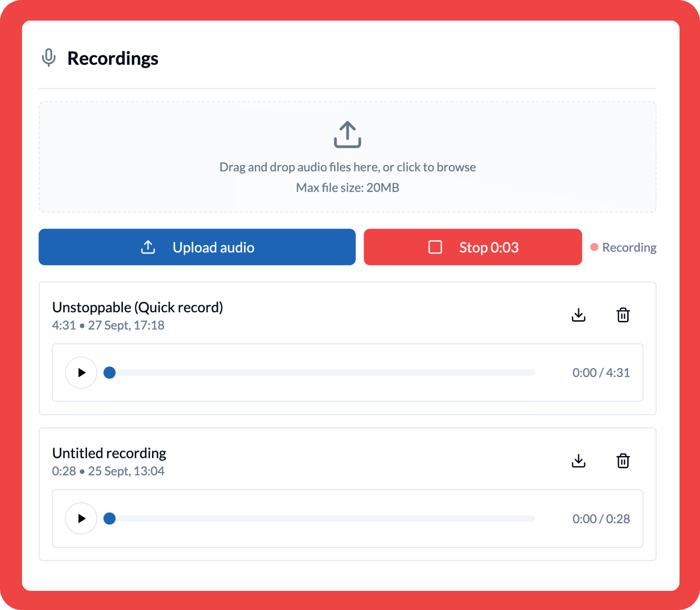This screenshot has height=610, width=700.
Task: Click the stop square icon in the Stop button
Action: click(435, 247)
